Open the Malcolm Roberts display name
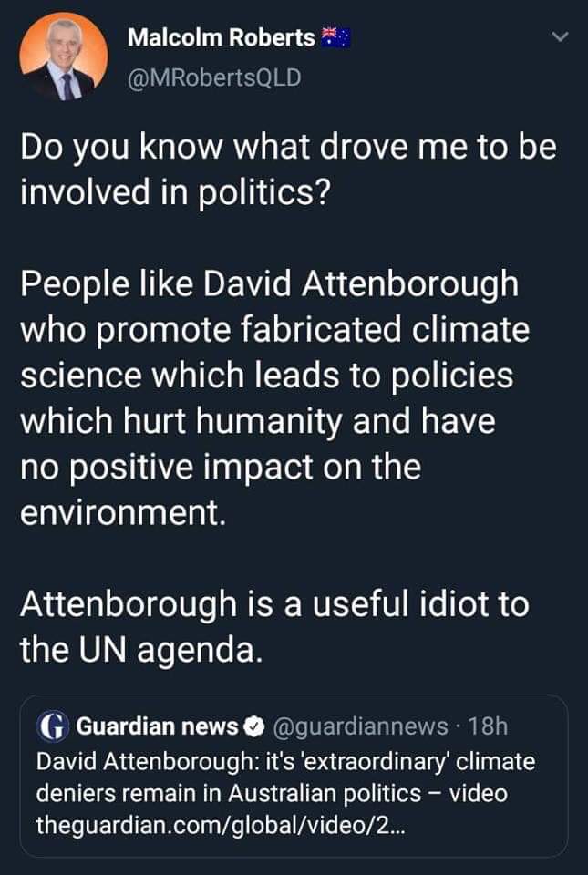 [221, 37]
